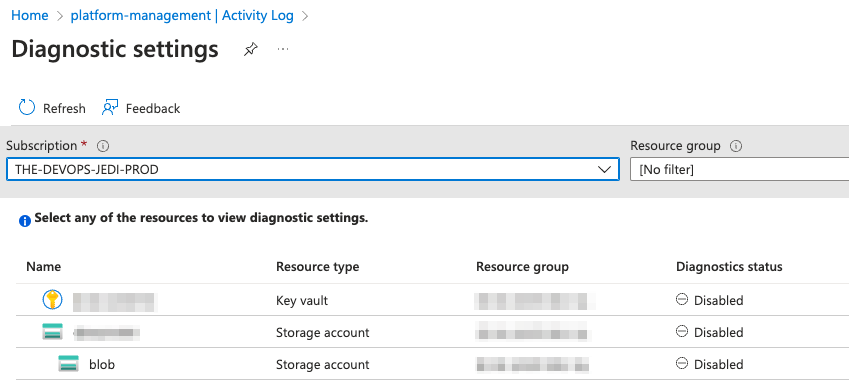Sort by Resource type column header

point(317,266)
